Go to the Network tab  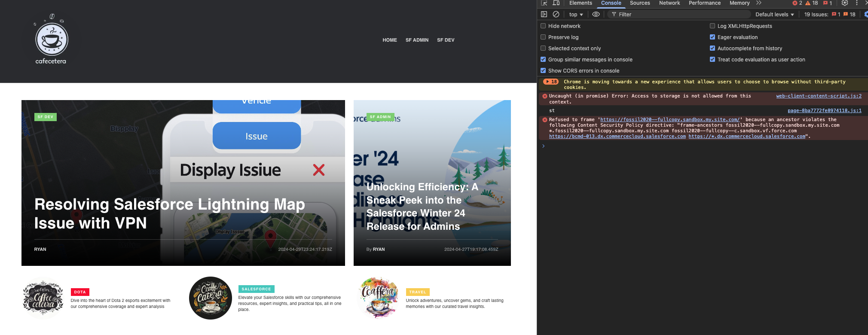pos(669,3)
